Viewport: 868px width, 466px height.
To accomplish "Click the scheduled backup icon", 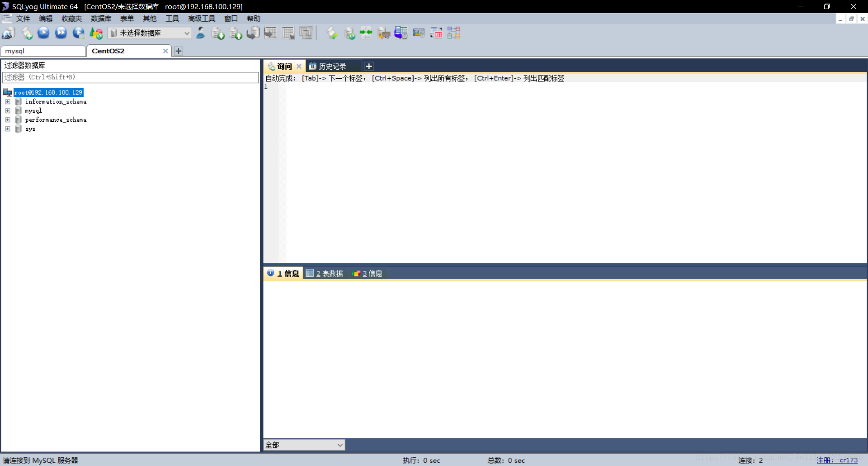I will [401, 33].
